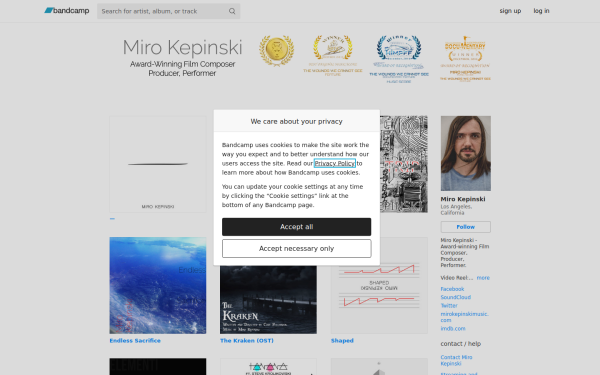
Task: Click the Miro Kepinski sidebar name
Action: click(x=463, y=199)
